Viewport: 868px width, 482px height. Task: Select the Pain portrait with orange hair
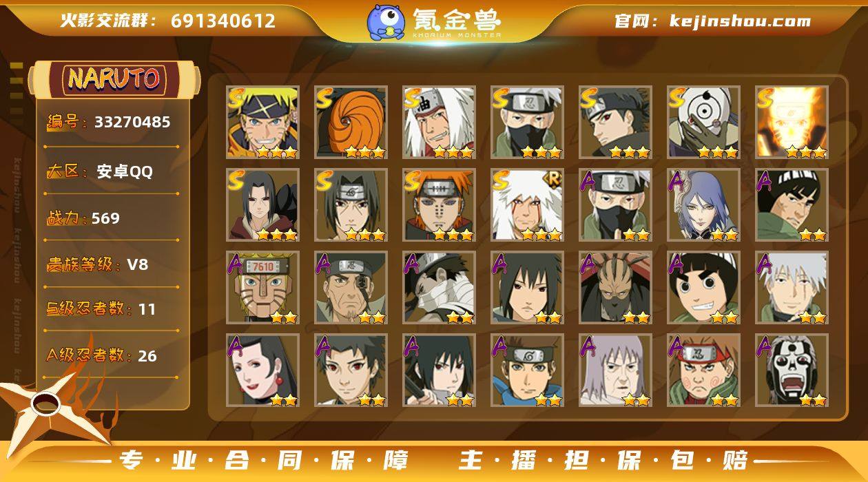(x=440, y=205)
